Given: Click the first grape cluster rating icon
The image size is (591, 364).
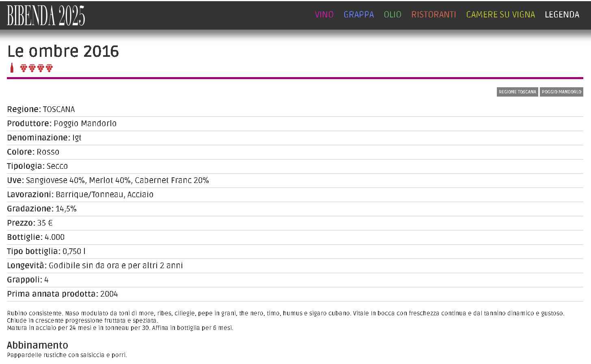Looking at the screenshot, I should 24,68.
